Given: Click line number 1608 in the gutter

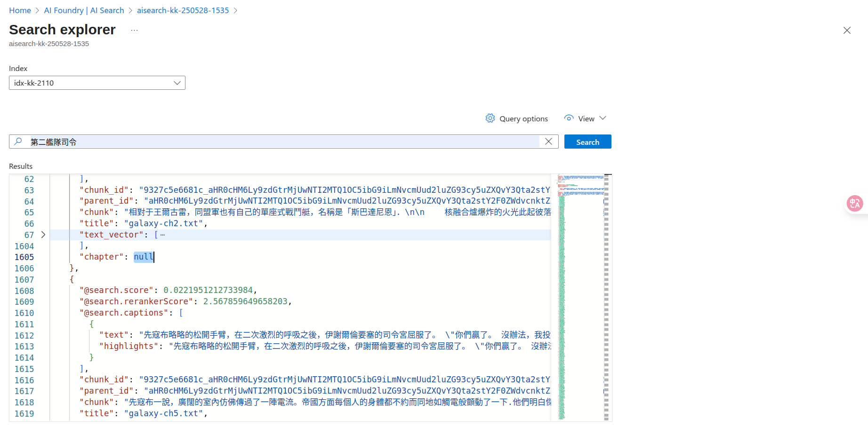Looking at the screenshot, I should [x=24, y=290].
